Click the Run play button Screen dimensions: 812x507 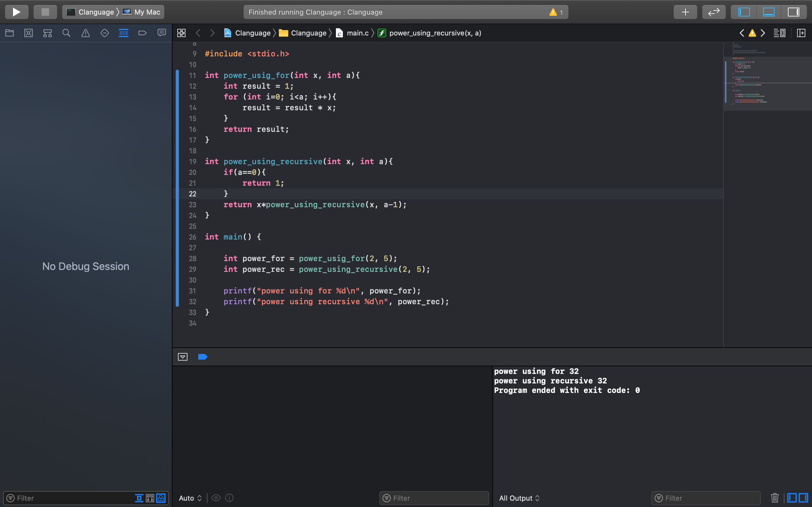pos(16,12)
